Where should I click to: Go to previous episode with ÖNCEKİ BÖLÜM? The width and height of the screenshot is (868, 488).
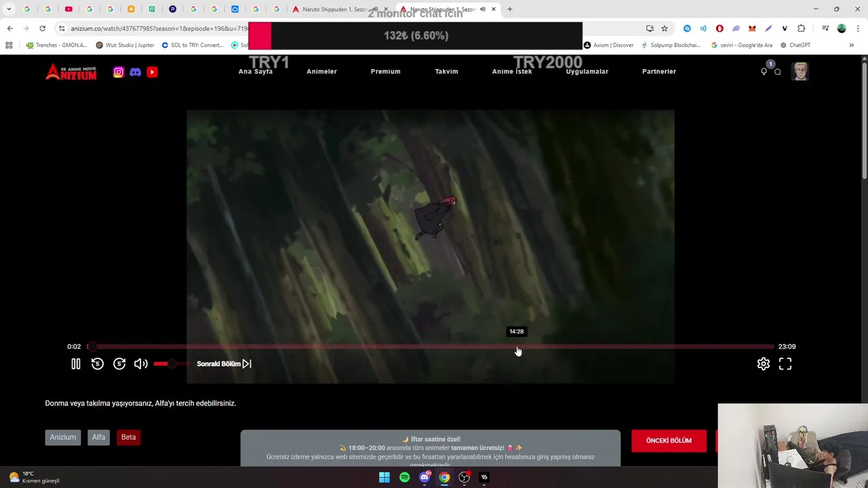669,441
